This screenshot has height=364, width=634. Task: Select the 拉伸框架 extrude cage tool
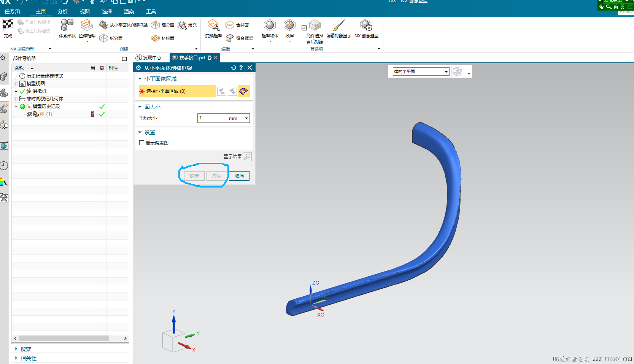tap(87, 25)
